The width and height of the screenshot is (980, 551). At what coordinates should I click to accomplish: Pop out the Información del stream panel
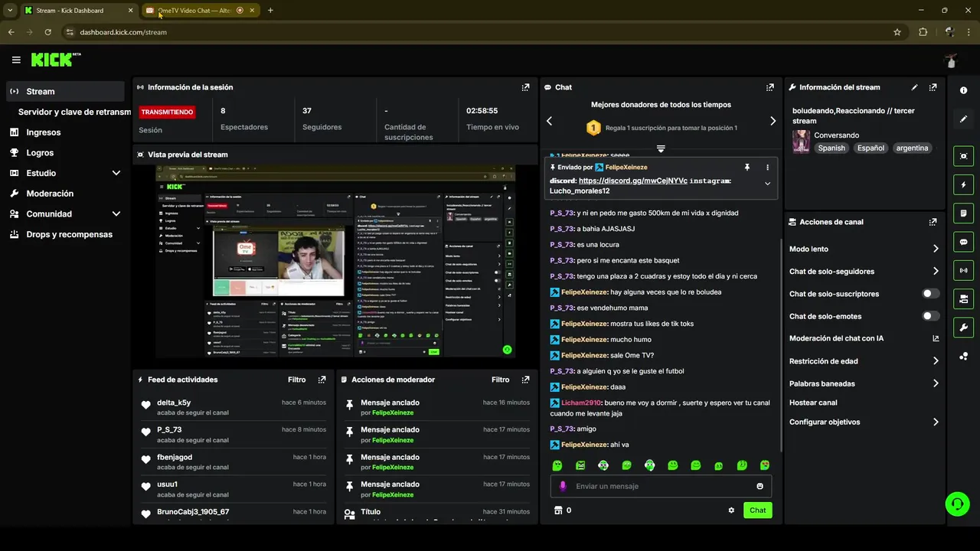point(933,87)
